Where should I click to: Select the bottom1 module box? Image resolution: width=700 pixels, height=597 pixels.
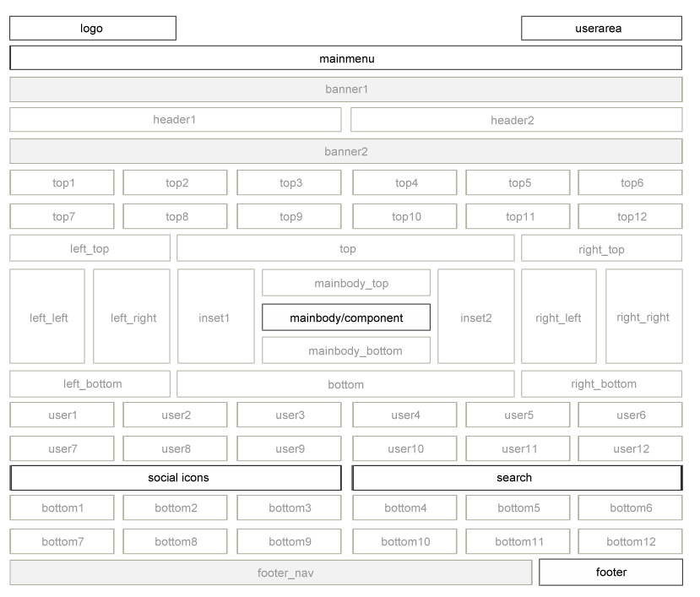click(x=62, y=507)
